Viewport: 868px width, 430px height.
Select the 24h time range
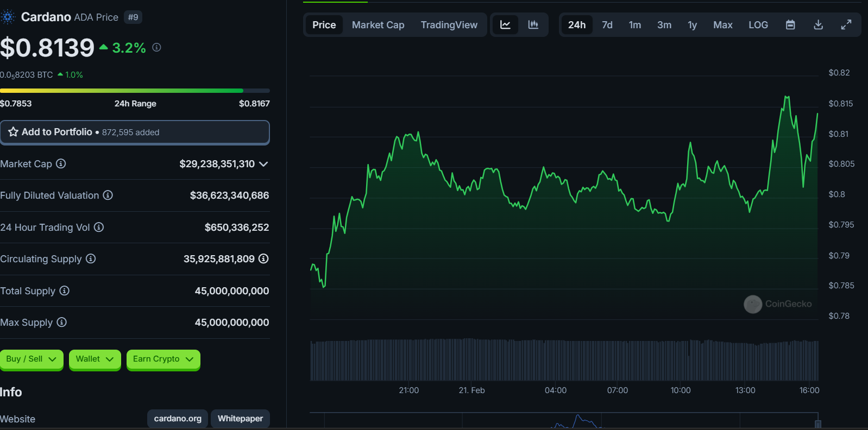point(577,24)
